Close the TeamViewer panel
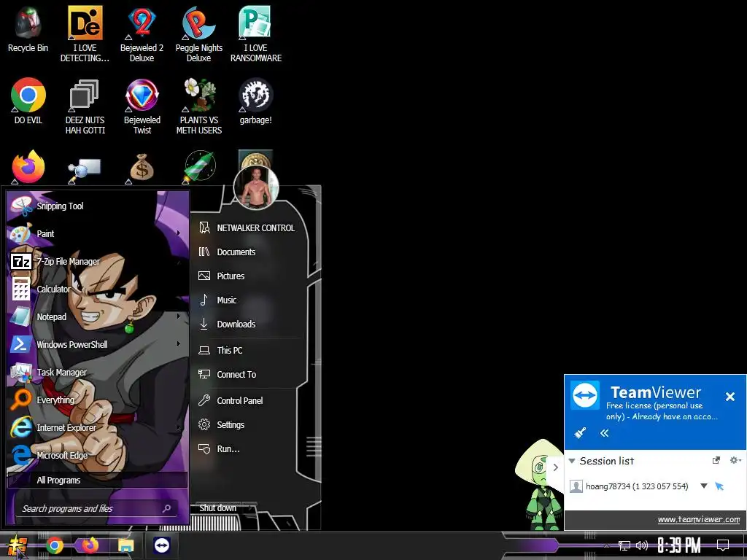This screenshot has height=560, width=747. (x=729, y=397)
